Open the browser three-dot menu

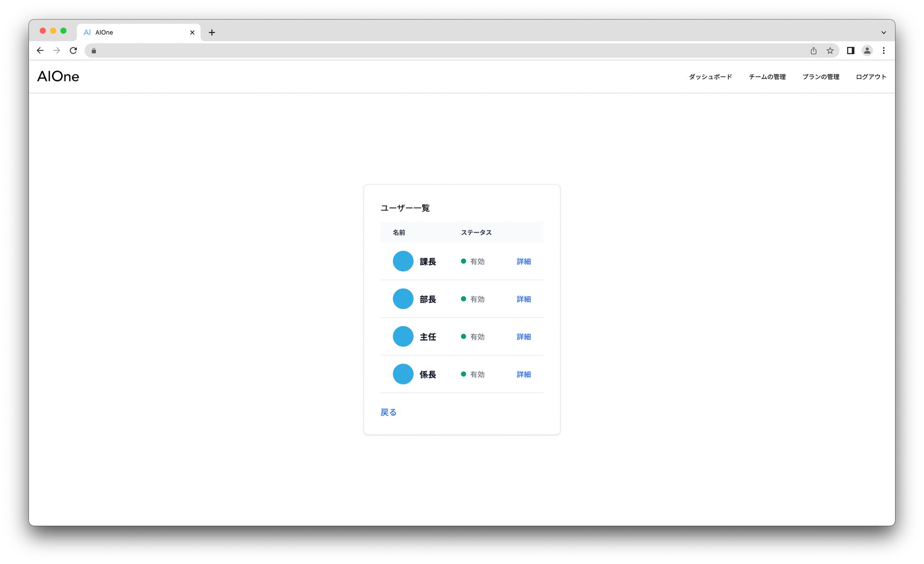click(x=884, y=51)
